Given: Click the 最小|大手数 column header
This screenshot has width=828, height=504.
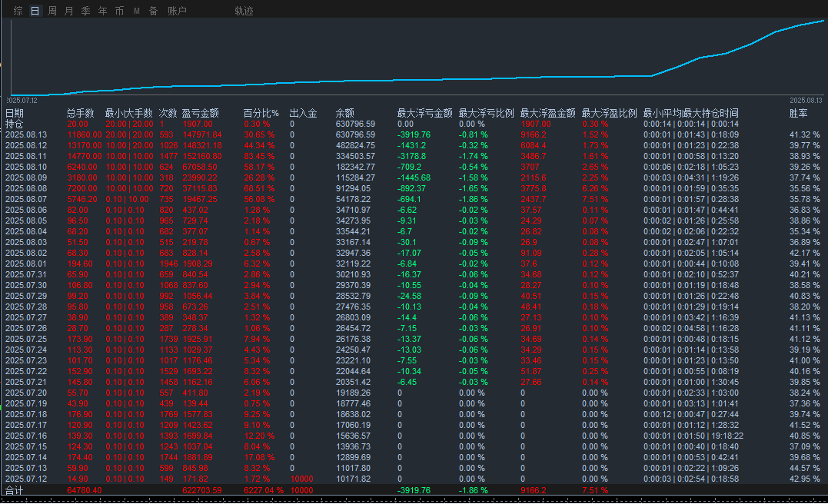Looking at the screenshot, I should pyautogui.click(x=129, y=113).
